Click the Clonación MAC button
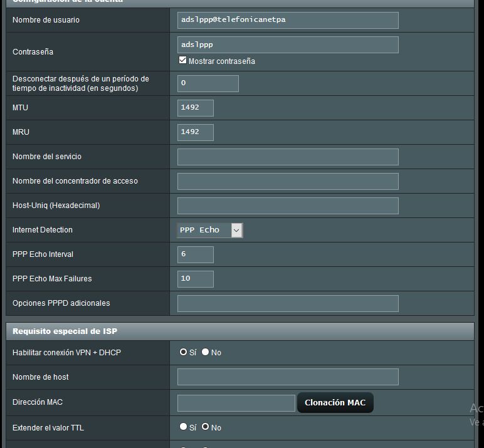484x448 pixels. click(335, 403)
